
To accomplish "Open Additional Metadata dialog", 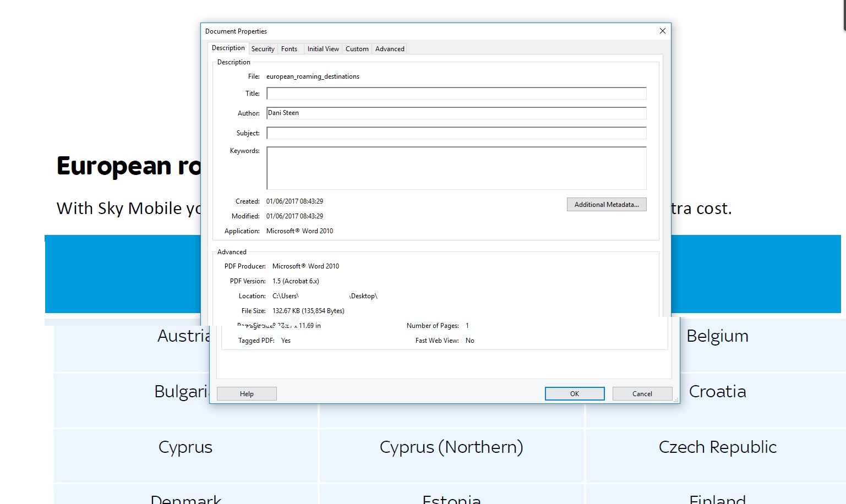I will (x=607, y=205).
